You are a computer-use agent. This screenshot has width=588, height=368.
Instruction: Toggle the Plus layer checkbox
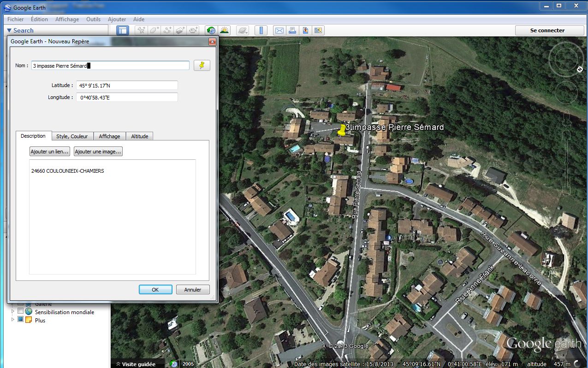click(x=20, y=320)
